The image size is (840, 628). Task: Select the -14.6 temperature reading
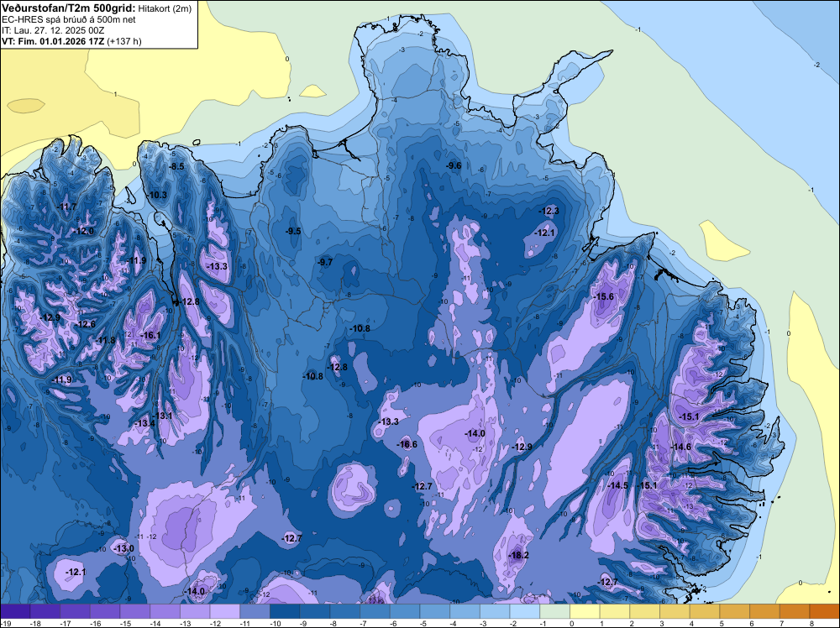click(681, 447)
